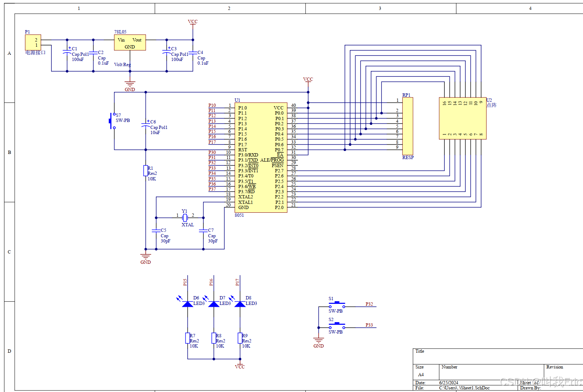Select the D6 LED symbol
This screenshot has width=583, height=392.
(x=188, y=304)
